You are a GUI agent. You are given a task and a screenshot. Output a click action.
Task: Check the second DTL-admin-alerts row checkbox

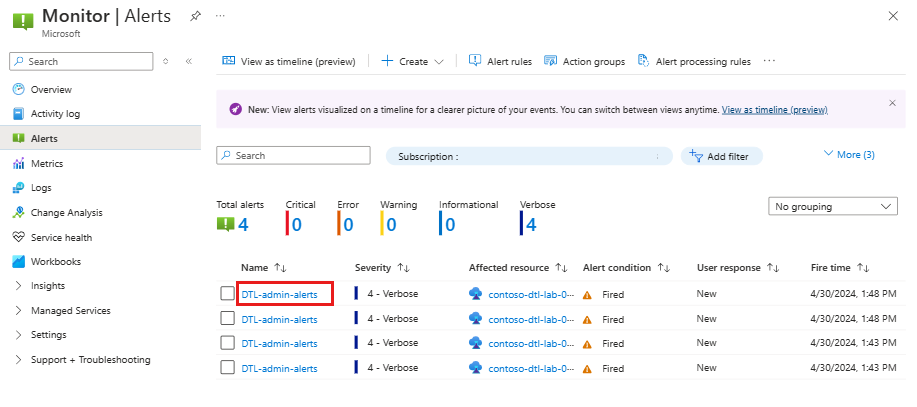pyautogui.click(x=227, y=319)
